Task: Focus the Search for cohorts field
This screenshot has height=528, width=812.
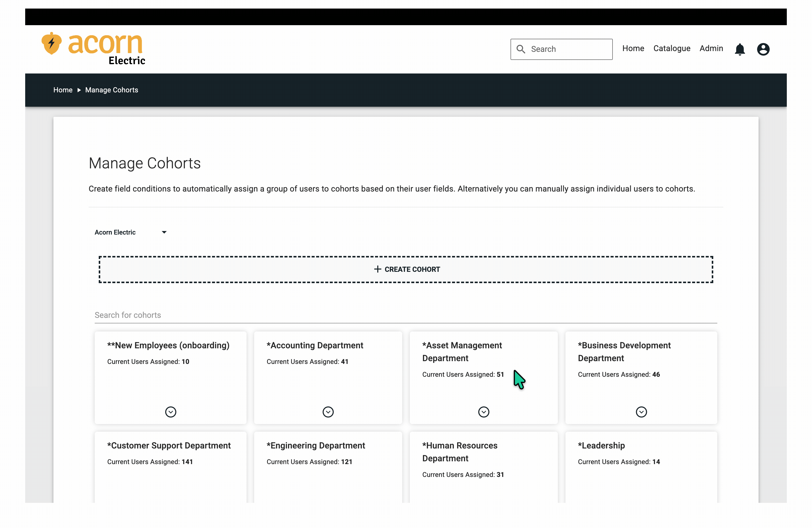Action: (406, 315)
